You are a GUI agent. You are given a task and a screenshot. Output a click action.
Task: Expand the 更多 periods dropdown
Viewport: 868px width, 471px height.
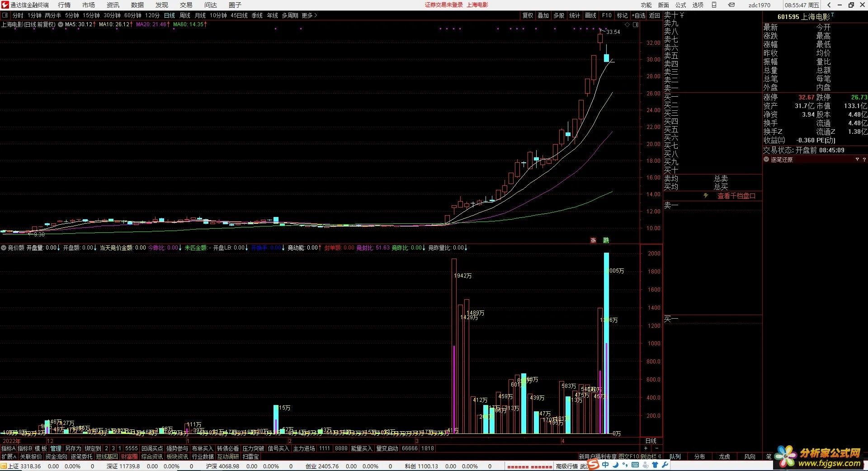pyautogui.click(x=309, y=15)
